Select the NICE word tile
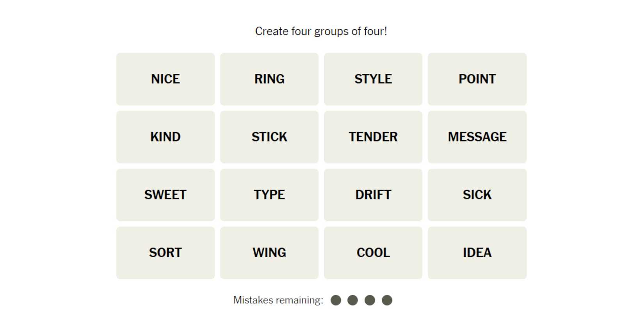 pos(165,79)
